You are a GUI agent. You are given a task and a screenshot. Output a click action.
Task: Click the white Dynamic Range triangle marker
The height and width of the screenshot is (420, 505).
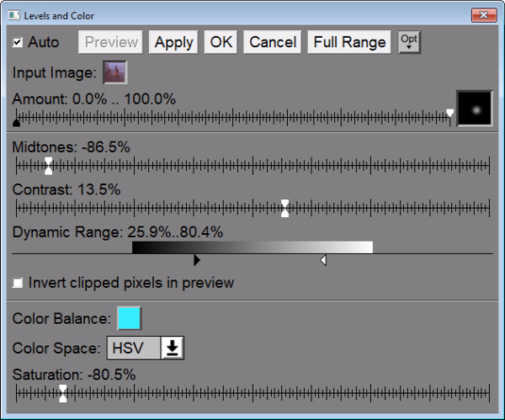[324, 261]
